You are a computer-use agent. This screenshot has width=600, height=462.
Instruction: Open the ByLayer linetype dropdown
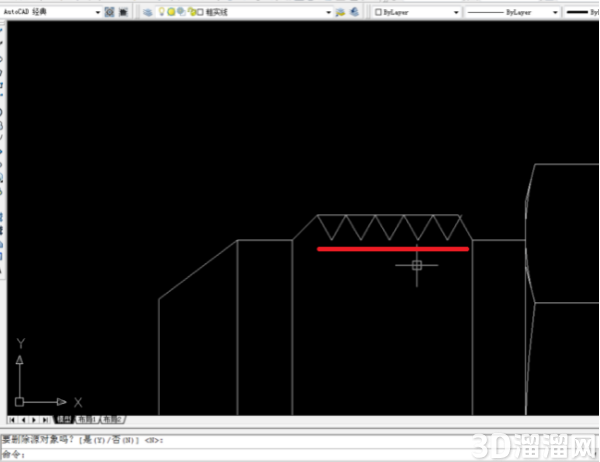555,13
